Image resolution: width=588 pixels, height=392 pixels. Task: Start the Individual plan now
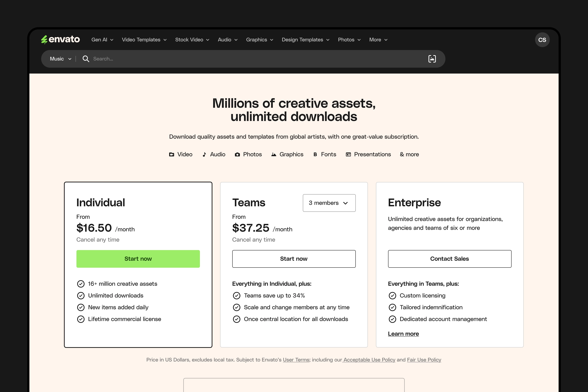click(138, 259)
